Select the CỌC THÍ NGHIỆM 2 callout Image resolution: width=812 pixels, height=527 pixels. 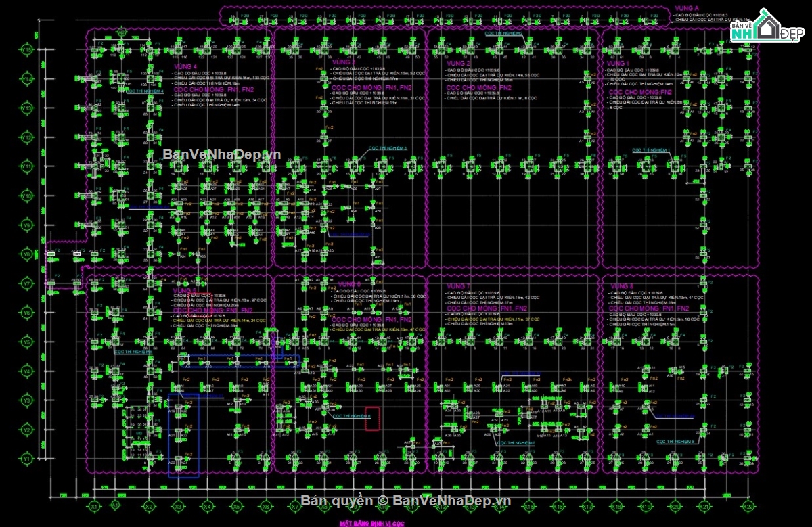coord(503,32)
